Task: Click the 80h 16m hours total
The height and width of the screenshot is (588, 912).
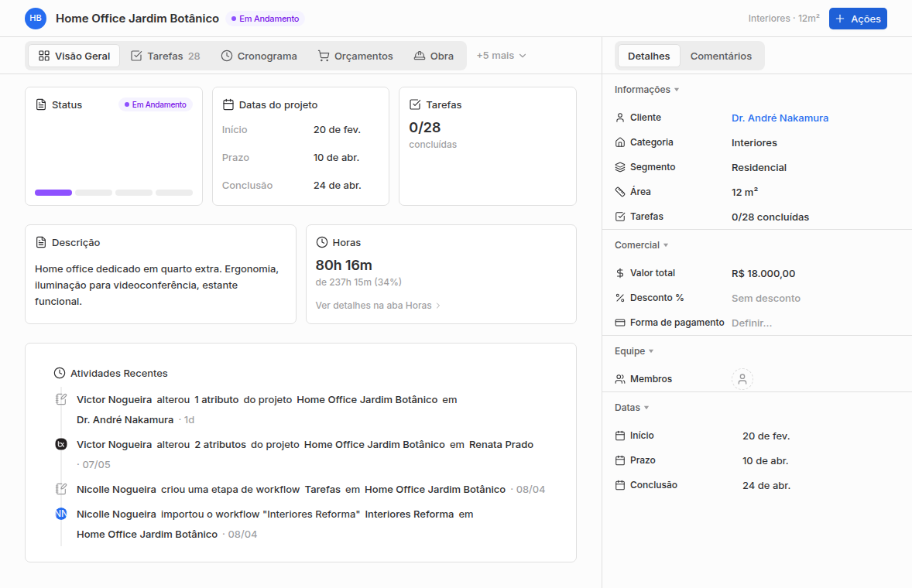Action: pos(344,265)
